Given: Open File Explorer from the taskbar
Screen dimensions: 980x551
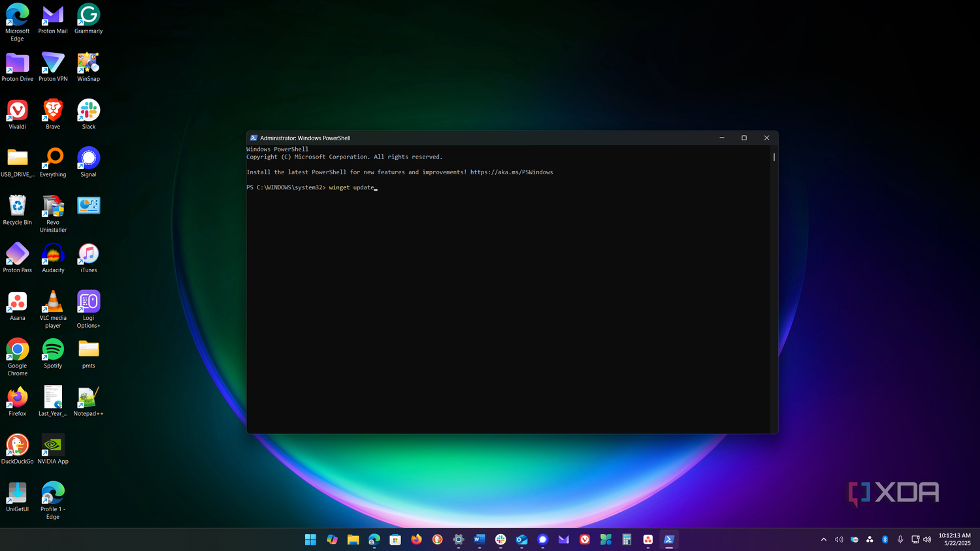Looking at the screenshot, I should click(353, 539).
